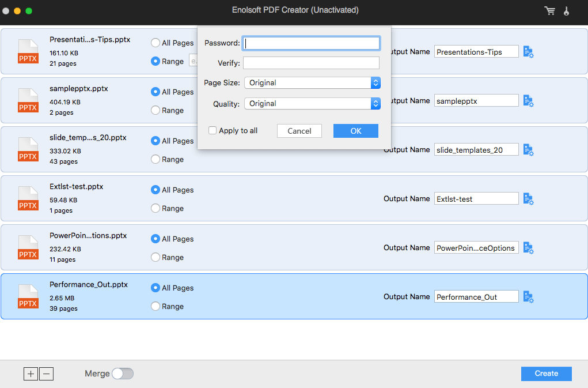The image size is (588, 388).
Task: Select the PowerPoin...tions.pptx file row
Action: 294,247
